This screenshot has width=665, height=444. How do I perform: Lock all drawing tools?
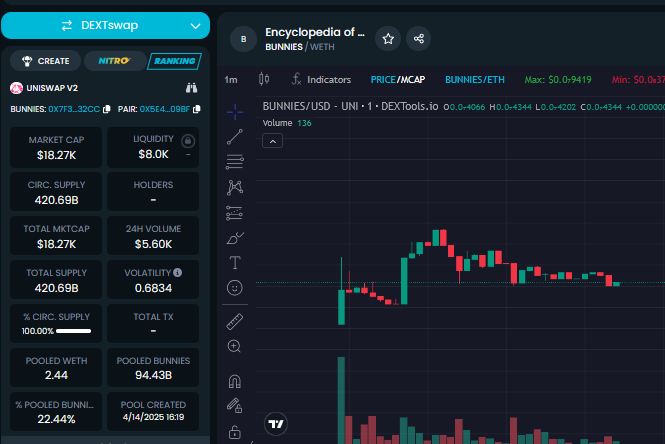(x=235, y=432)
